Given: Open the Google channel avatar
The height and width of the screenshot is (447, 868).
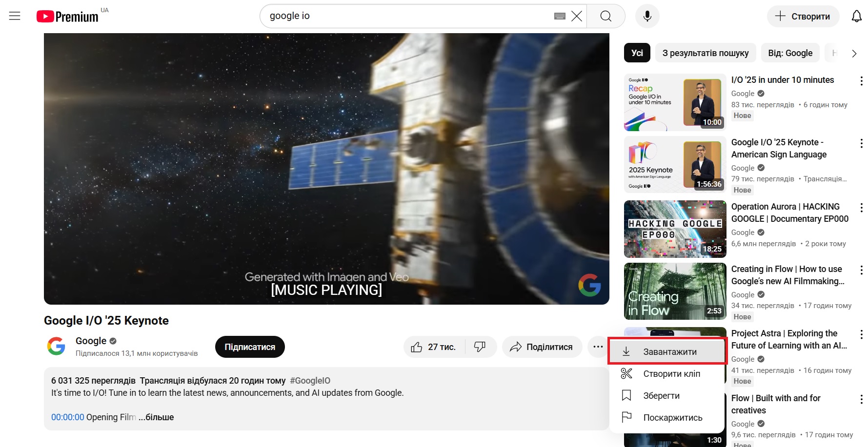Looking at the screenshot, I should (x=56, y=347).
